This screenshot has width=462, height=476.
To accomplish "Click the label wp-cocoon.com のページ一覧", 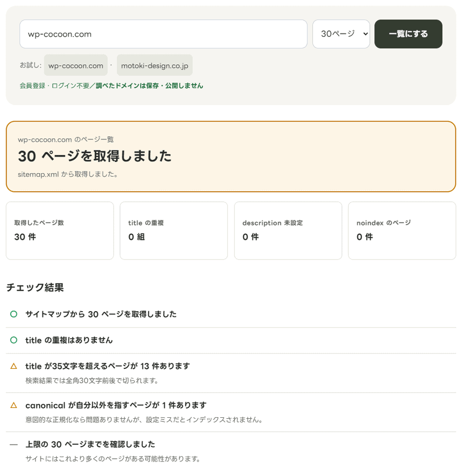I will coord(65,140).
